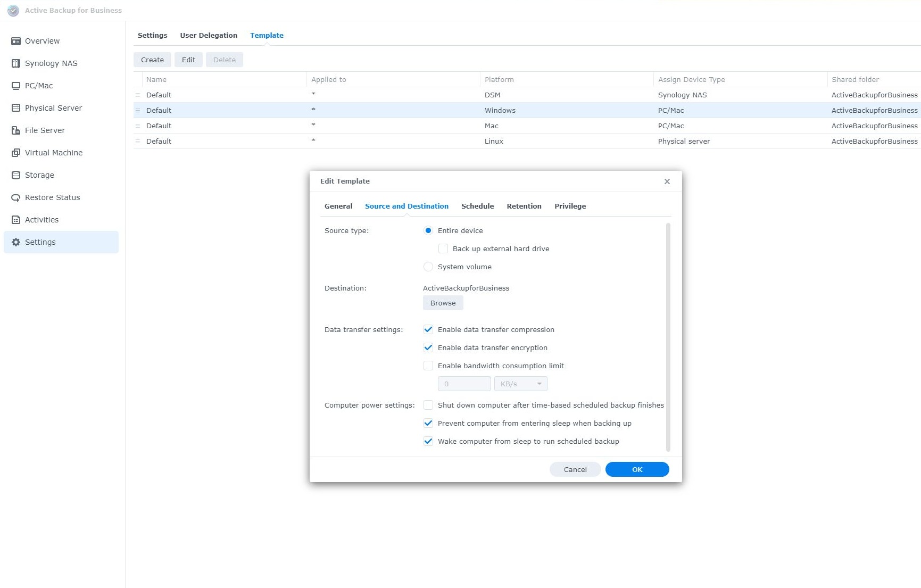Click the PC/Mac monitor icon

click(16, 86)
